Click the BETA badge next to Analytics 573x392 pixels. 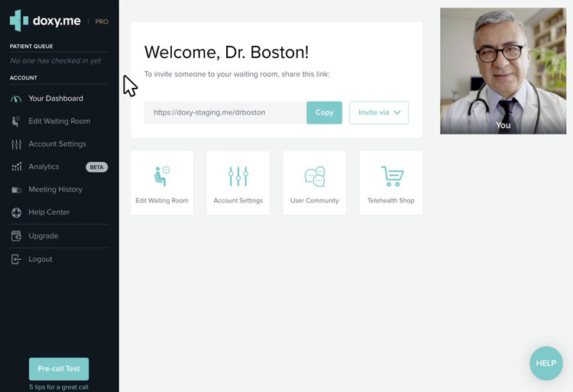(x=96, y=167)
